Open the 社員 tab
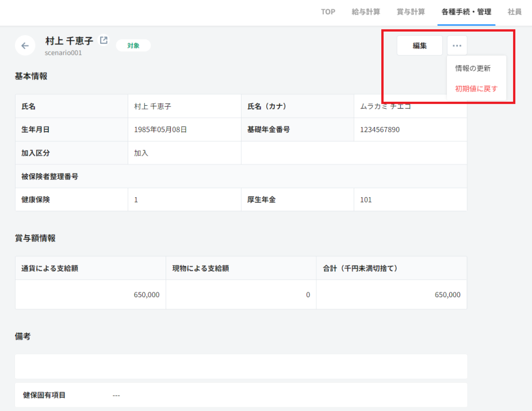Screen dimensions: 532x411 tap(515, 12)
